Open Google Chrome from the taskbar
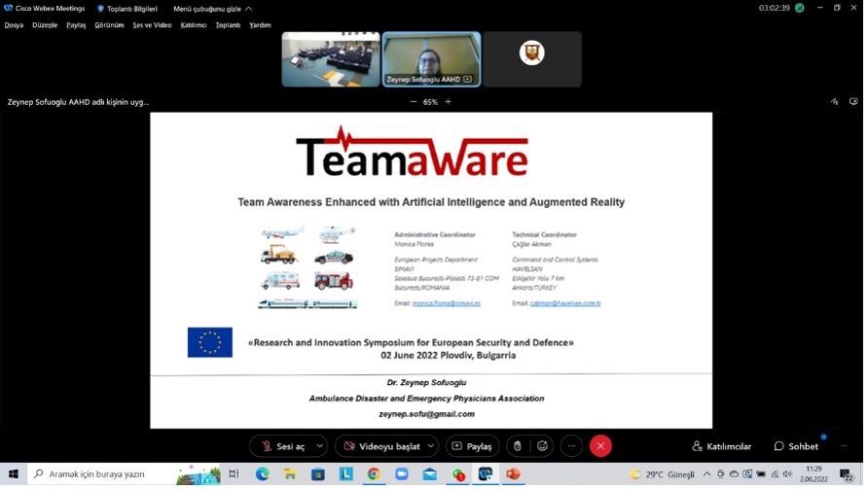 pos(374,474)
